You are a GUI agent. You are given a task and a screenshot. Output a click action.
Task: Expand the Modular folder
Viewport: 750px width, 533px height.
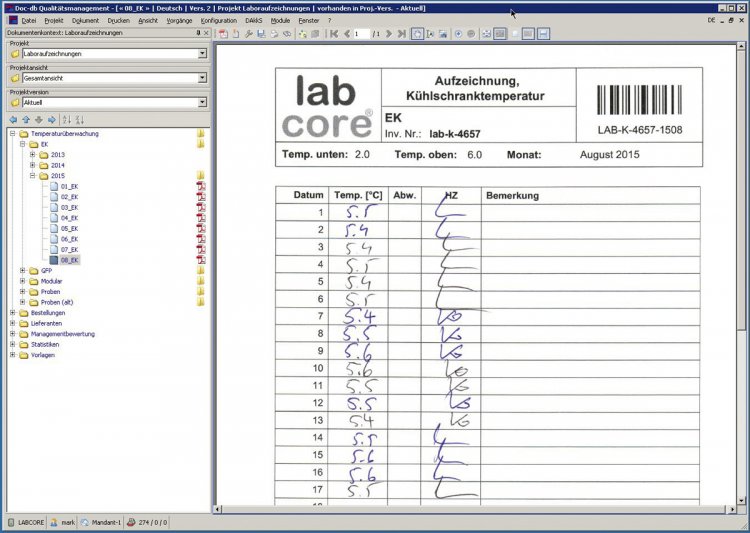click(22, 281)
